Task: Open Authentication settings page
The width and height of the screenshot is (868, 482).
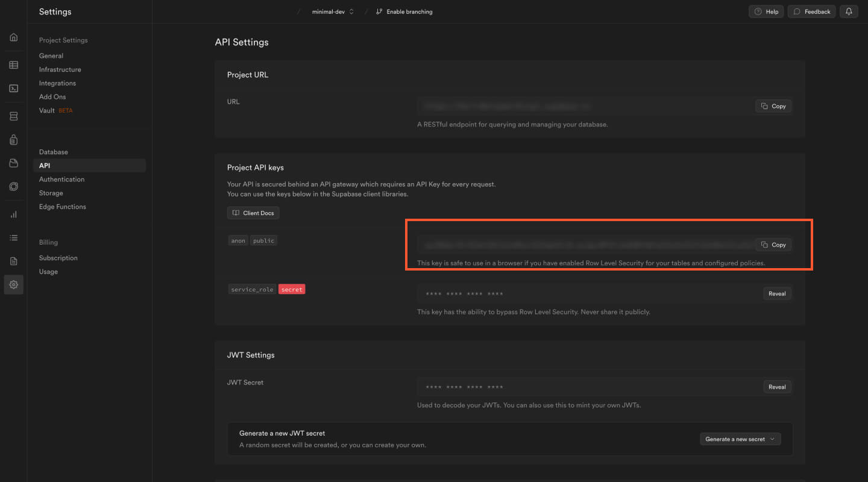Action: pos(61,180)
